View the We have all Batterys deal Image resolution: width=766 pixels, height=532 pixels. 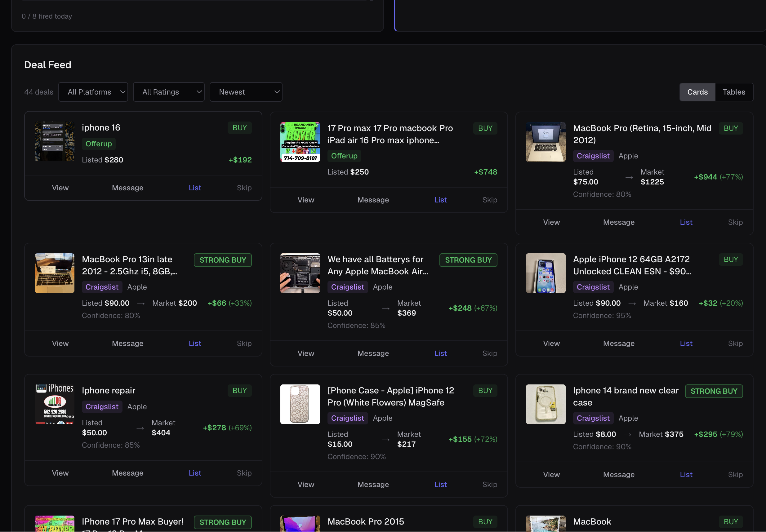pos(306,353)
